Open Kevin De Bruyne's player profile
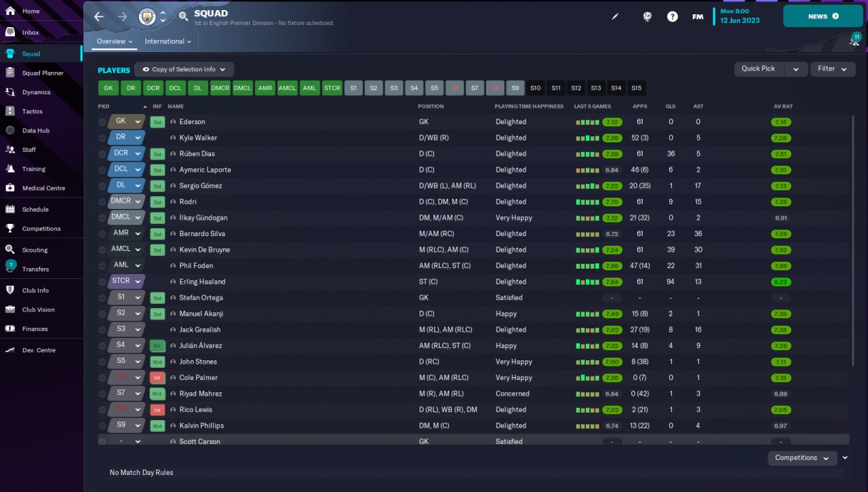Screen dimensions: 868x492 [205, 250]
